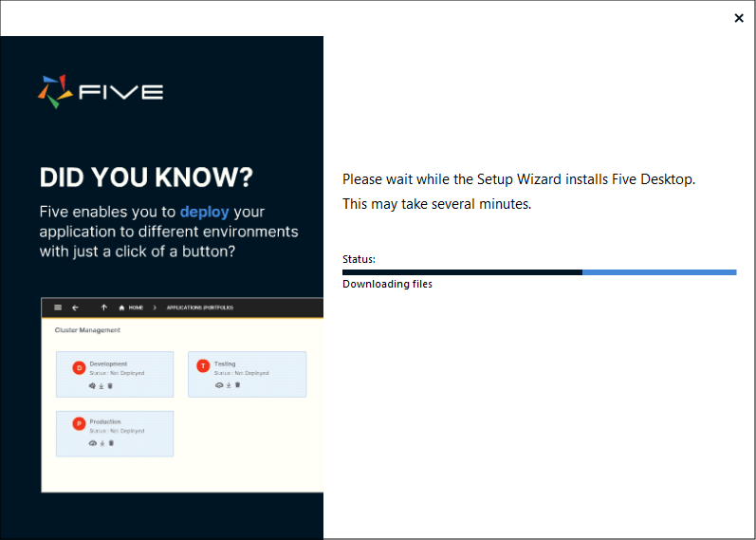Click the Testing card deploy cloud icon

pos(219,385)
